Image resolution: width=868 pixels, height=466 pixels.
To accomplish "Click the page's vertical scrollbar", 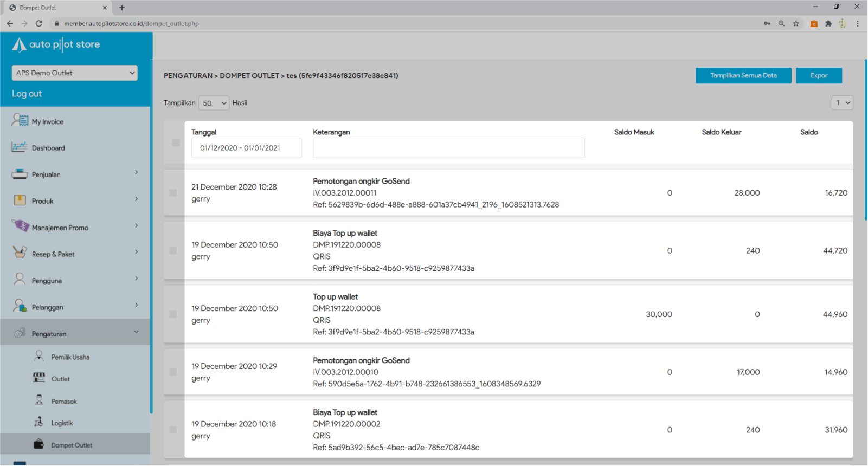I will click(865, 141).
